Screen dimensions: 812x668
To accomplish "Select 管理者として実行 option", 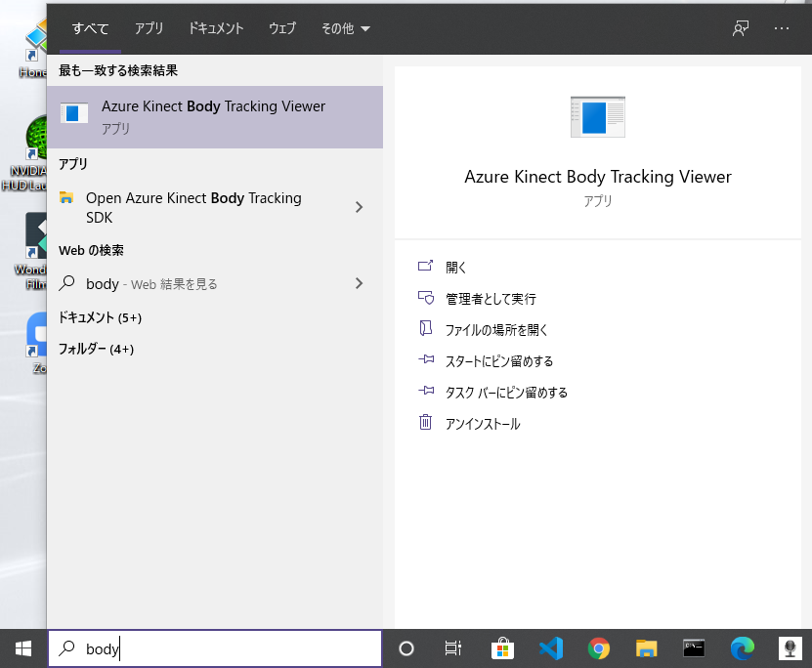I will pos(491,299).
